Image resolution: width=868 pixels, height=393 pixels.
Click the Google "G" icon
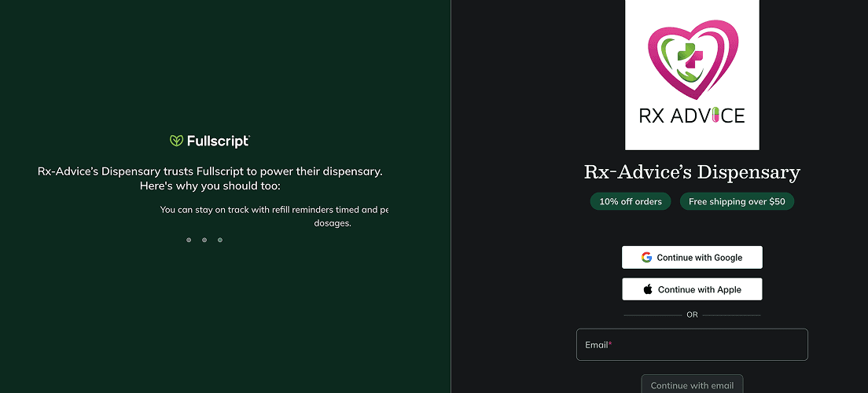coord(646,257)
